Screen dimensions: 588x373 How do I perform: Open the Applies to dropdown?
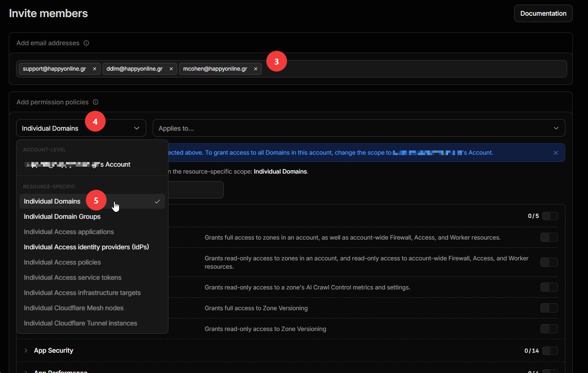tap(359, 128)
